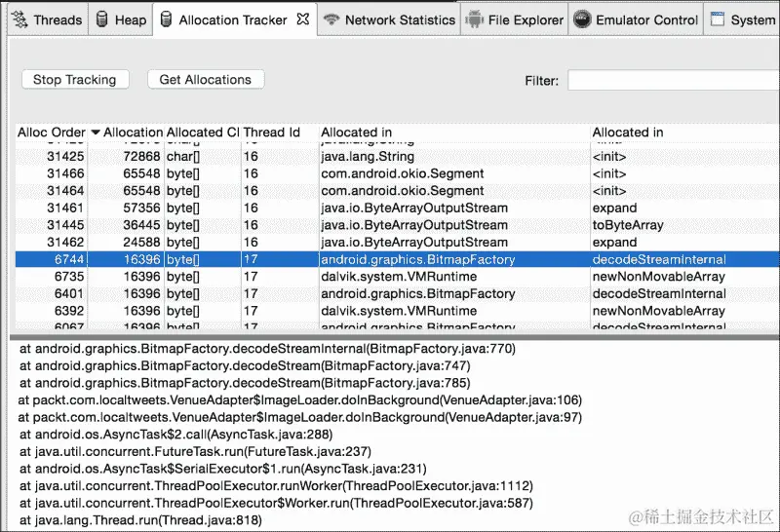The image size is (780, 532).
Task: Click the Heap tab cylinder icon
Action: coord(102,19)
